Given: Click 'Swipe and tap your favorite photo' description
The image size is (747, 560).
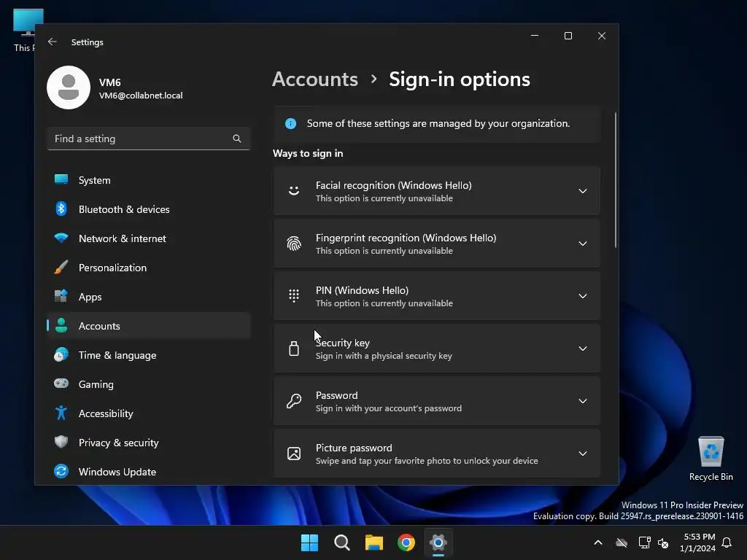Looking at the screenshot, I should tap(427, 461).
